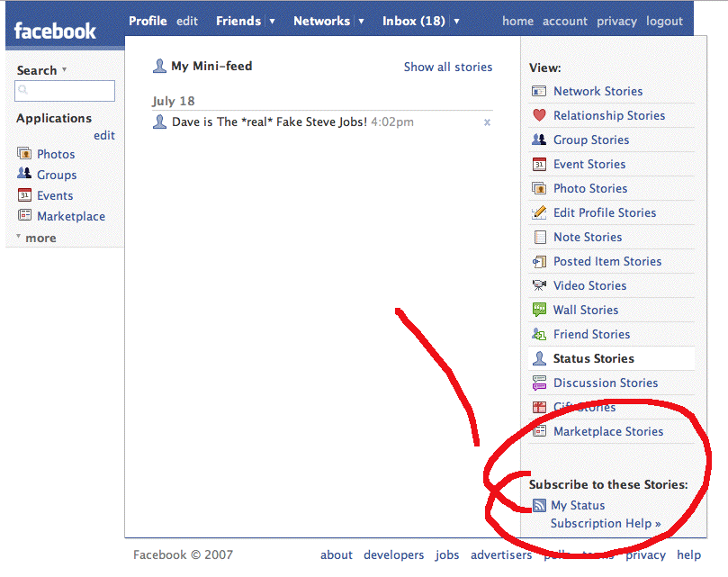Open the Profile menu item
The height and width of the screenshot is (577, 728).
pos(148,21)
